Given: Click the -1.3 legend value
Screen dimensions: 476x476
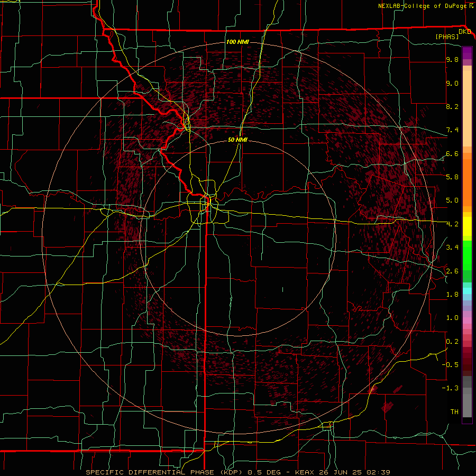Looking at the screenshot, I should point(450,388).
